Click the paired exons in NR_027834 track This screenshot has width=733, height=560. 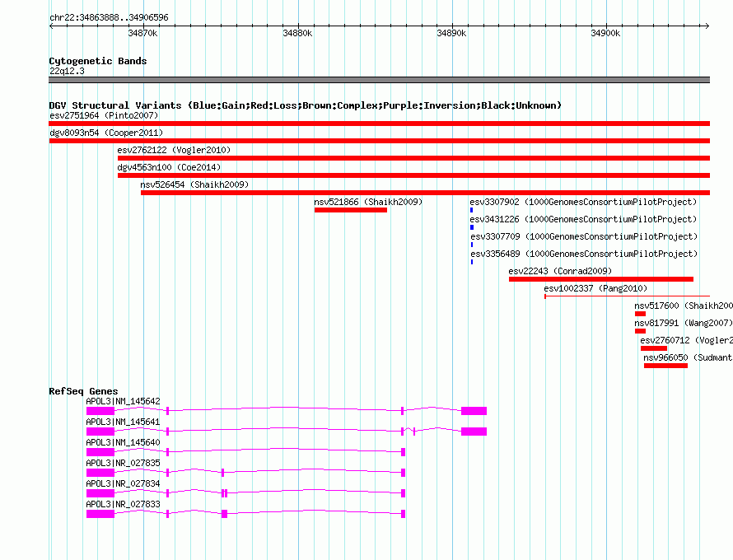[224, 493]
